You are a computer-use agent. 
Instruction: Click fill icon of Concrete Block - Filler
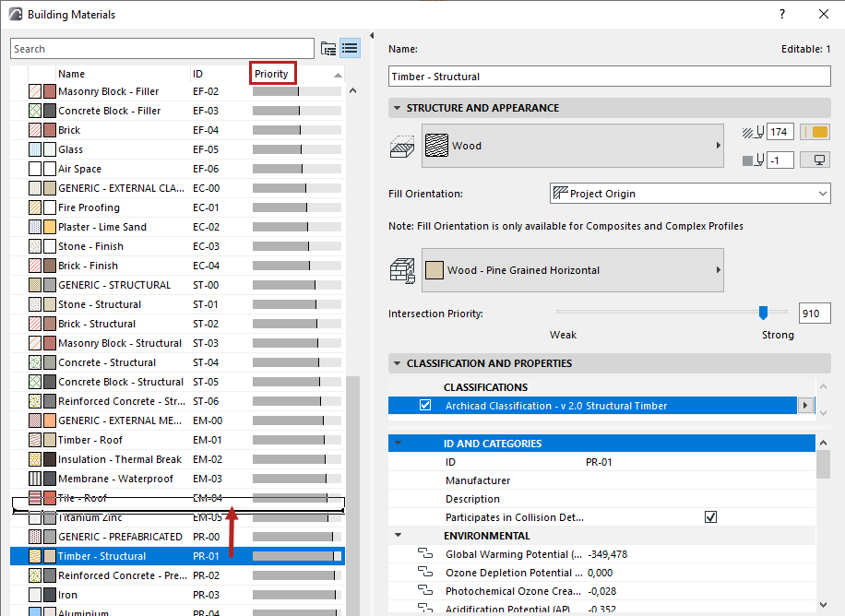pos(35,111)
